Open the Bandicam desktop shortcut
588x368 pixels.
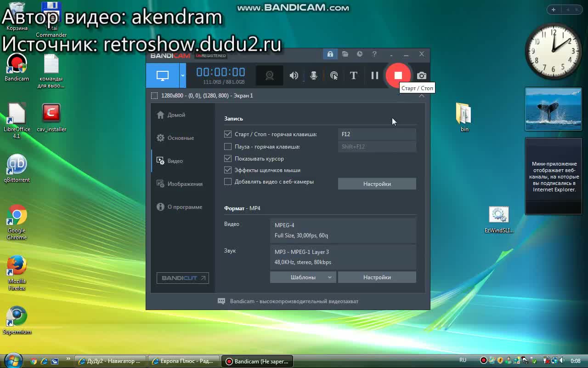click(17, 68)
